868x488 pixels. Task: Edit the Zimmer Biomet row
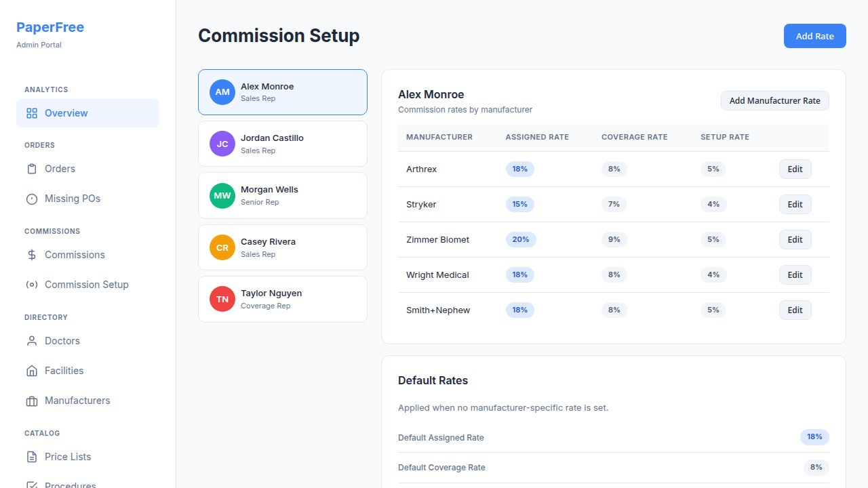[x=795, y=240]
